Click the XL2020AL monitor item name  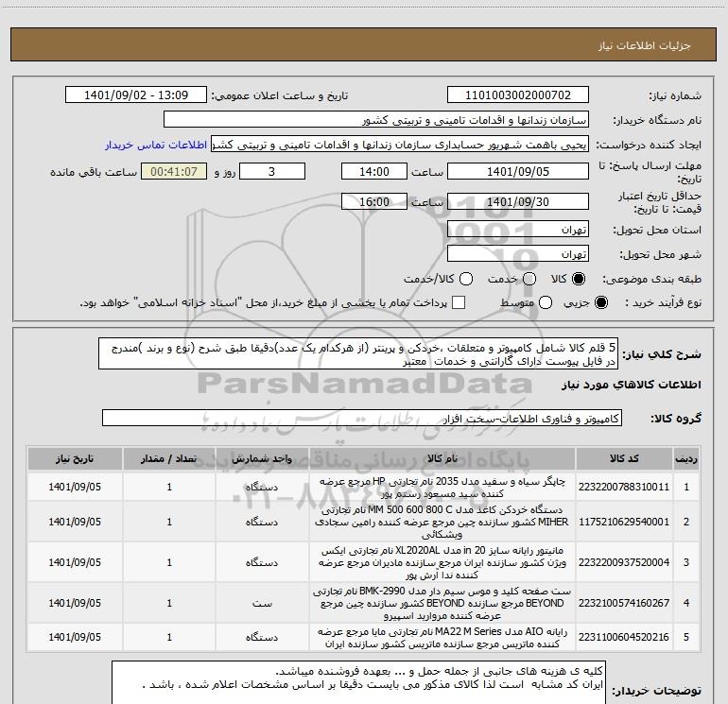point(442,562)
